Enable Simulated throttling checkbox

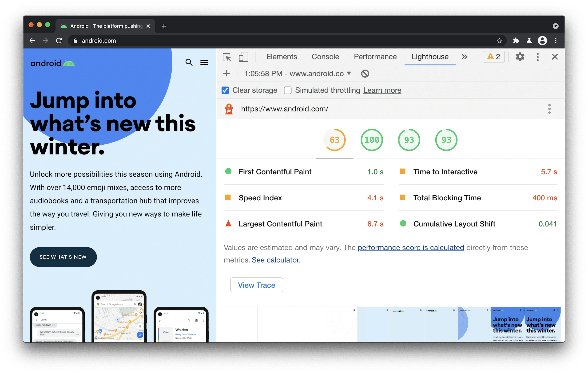[x=287, y=91]
